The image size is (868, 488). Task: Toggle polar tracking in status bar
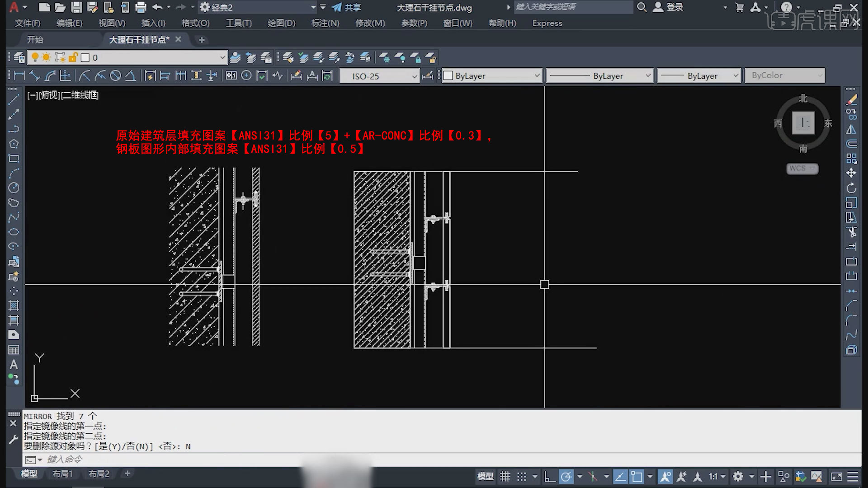566,476
